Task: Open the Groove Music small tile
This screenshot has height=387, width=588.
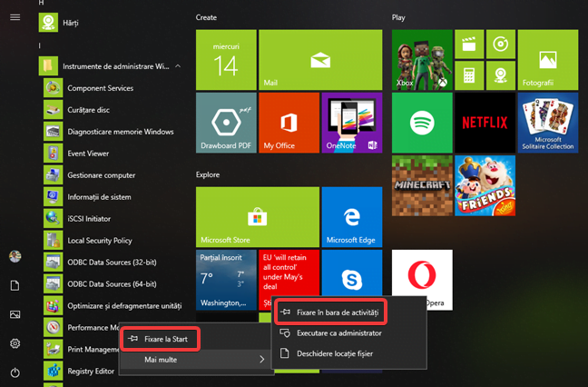Action: (x=501, y=45)
